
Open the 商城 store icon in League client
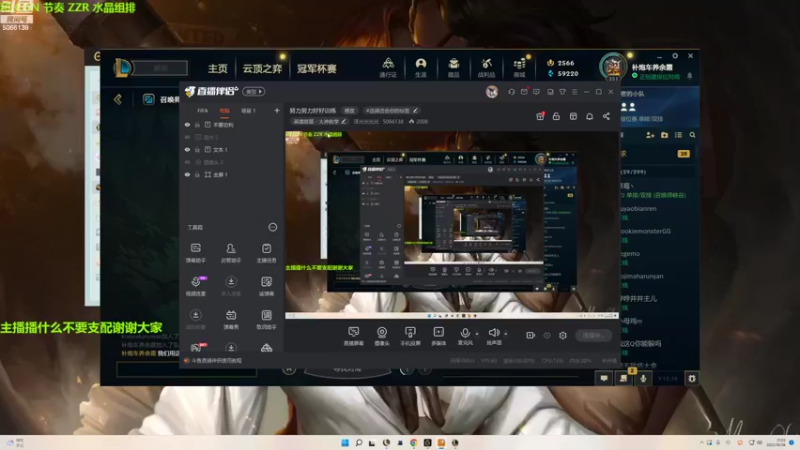519,67
